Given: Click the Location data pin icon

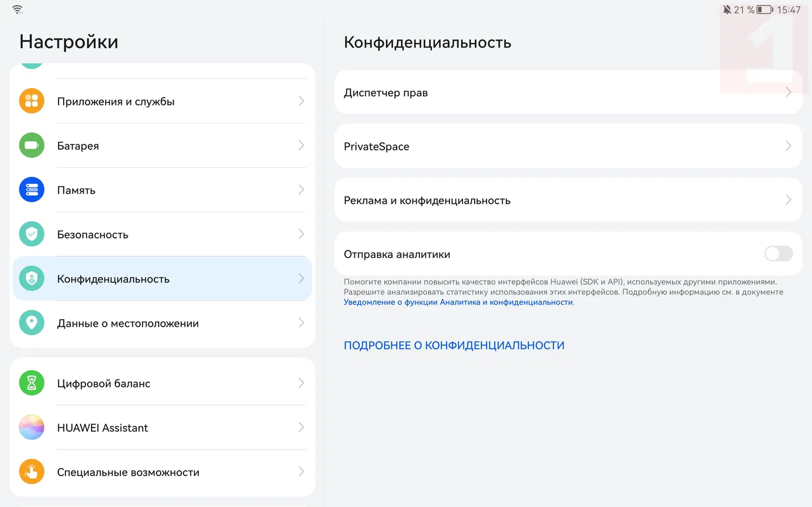Looking at the screenshot, I should 31,323.
